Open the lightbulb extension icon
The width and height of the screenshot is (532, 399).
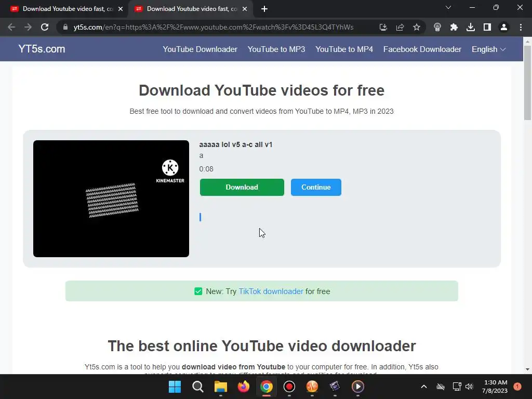(x=437, y=27)
